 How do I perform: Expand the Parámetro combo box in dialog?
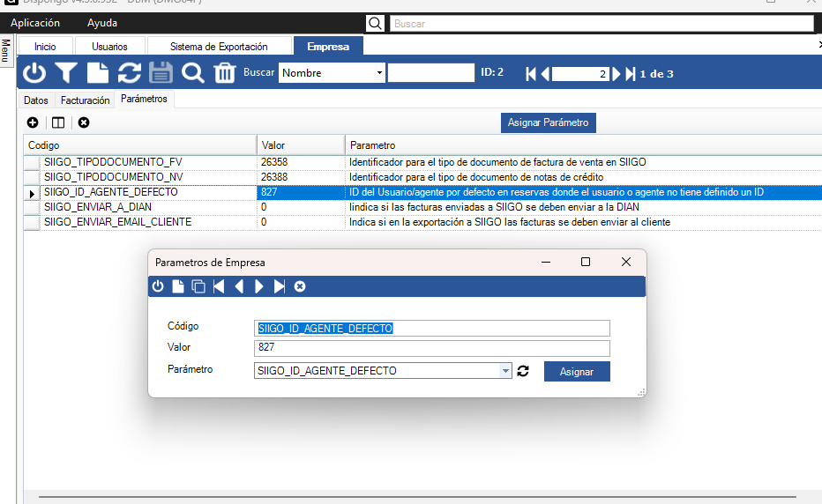pyautogui.click(x=504, y=371)
